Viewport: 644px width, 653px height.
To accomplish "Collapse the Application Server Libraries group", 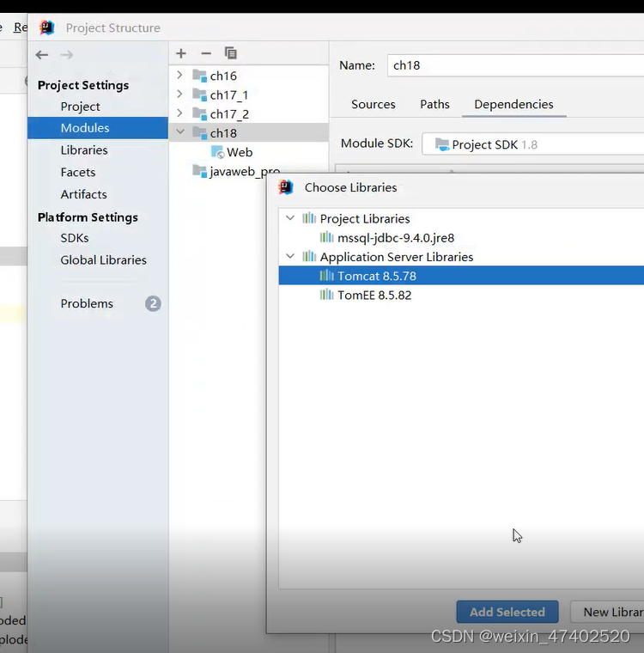I will [290, 256].
